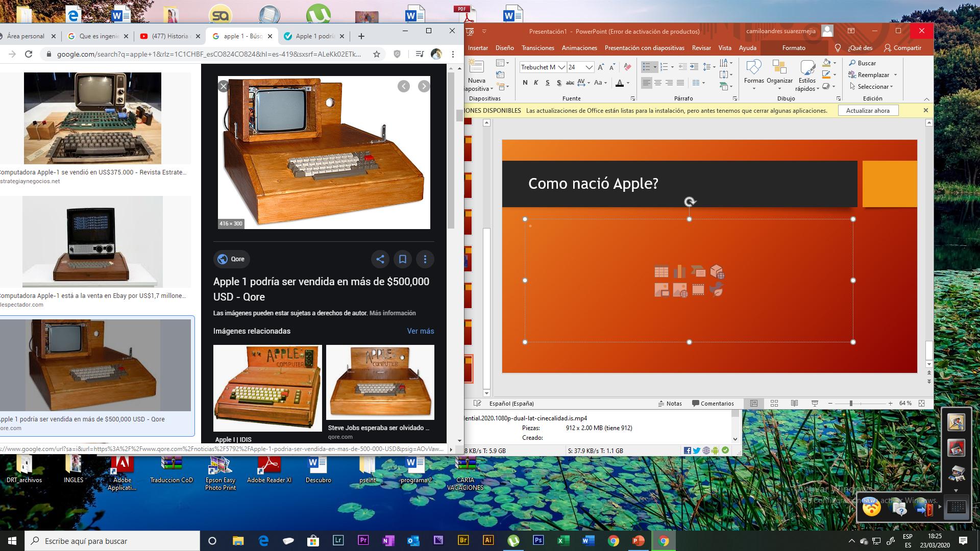
Task: Reload the Chrome page
Action: 29,54
